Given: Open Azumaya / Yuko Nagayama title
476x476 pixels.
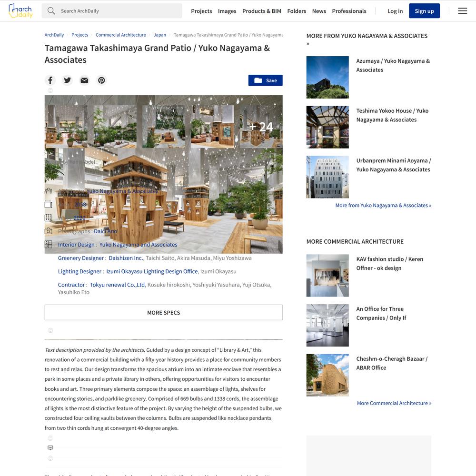Looking at the screenshot, I should point(393,65).
